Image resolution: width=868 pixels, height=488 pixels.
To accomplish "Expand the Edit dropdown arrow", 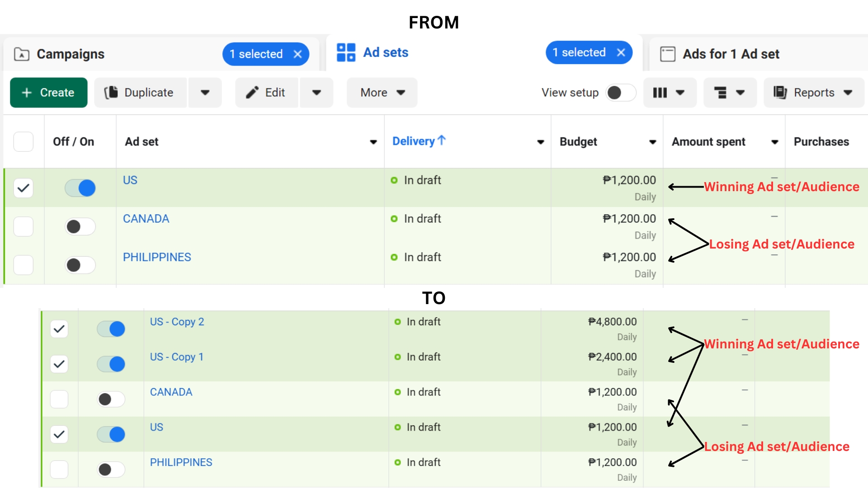I will [316, 93].
